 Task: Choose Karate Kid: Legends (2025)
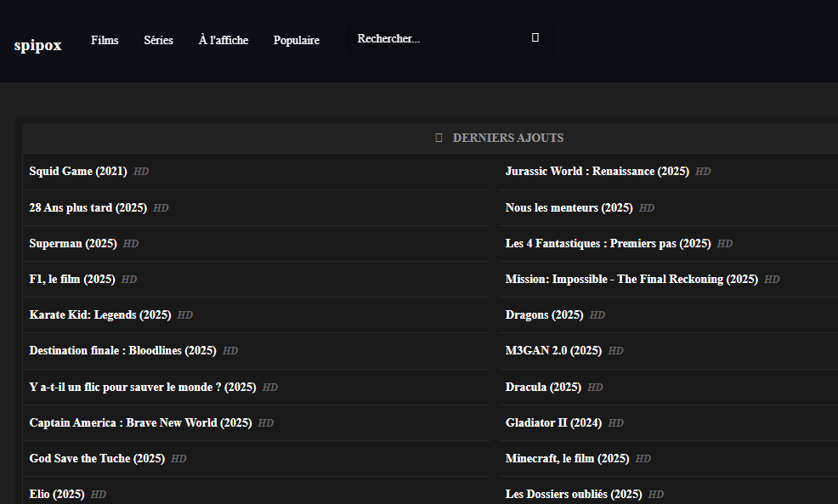coord(100,315)
